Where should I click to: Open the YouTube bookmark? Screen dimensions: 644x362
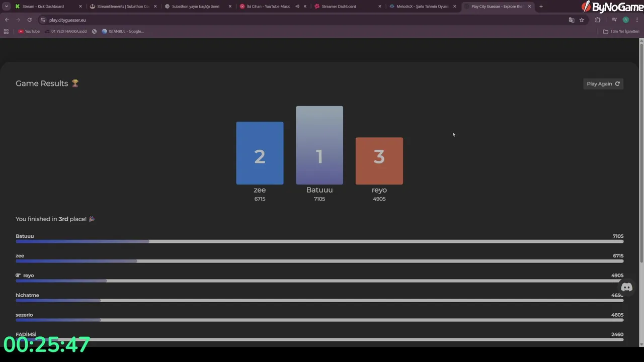[x=29, y=31]
